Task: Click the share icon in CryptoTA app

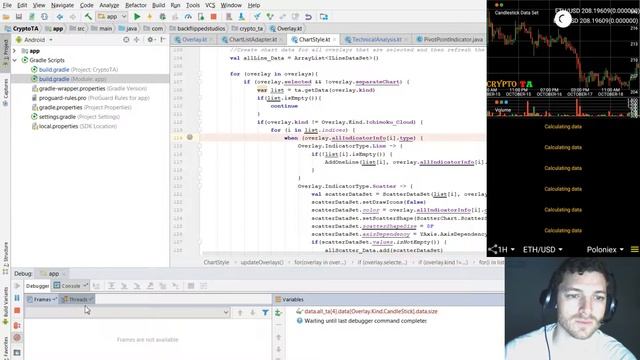Action: pos(493,249)
